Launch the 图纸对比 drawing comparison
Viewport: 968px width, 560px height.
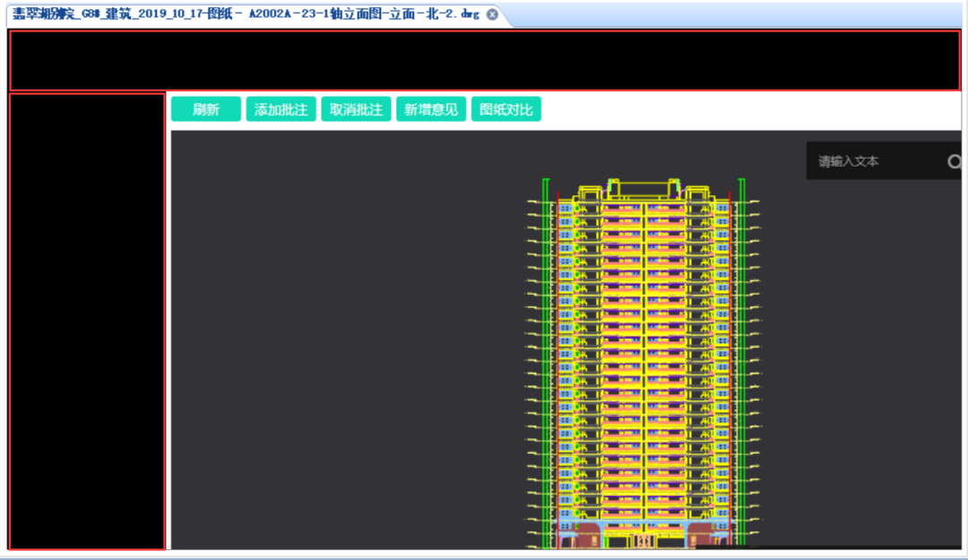[506, 109]
